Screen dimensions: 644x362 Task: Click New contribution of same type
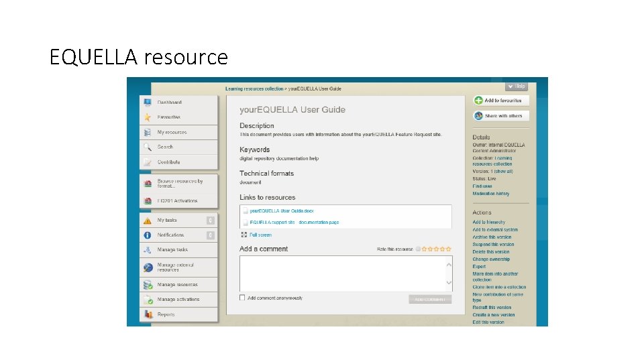tap(498, 297)
